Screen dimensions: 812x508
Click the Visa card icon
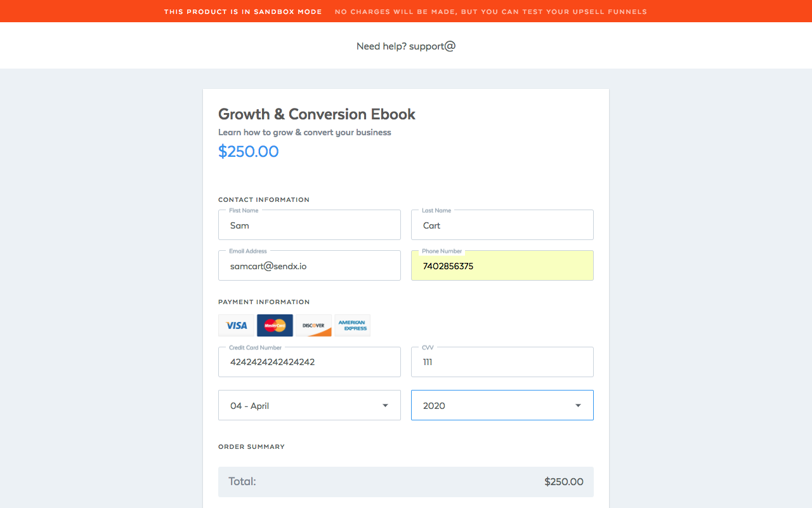pyautogui.click(x=236, y=325)
